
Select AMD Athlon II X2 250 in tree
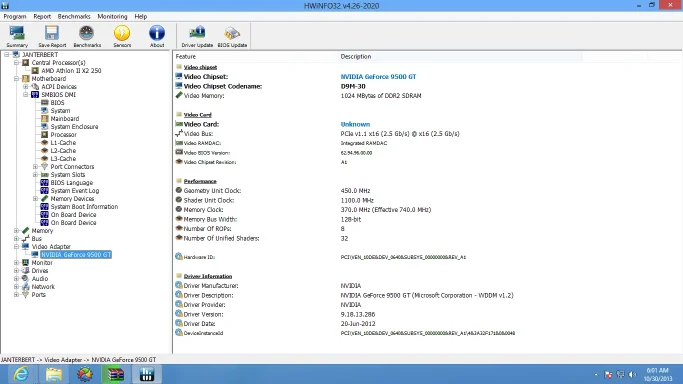point(71,71)
